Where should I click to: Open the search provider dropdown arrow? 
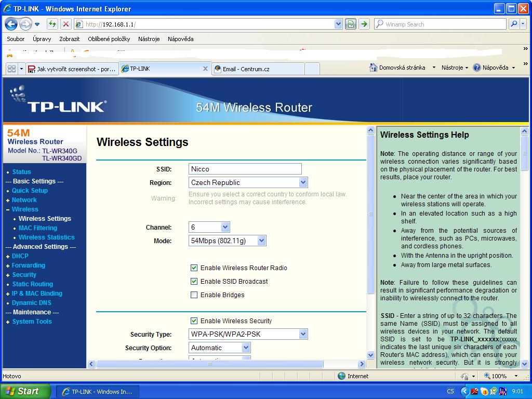[x=523, y=24]
